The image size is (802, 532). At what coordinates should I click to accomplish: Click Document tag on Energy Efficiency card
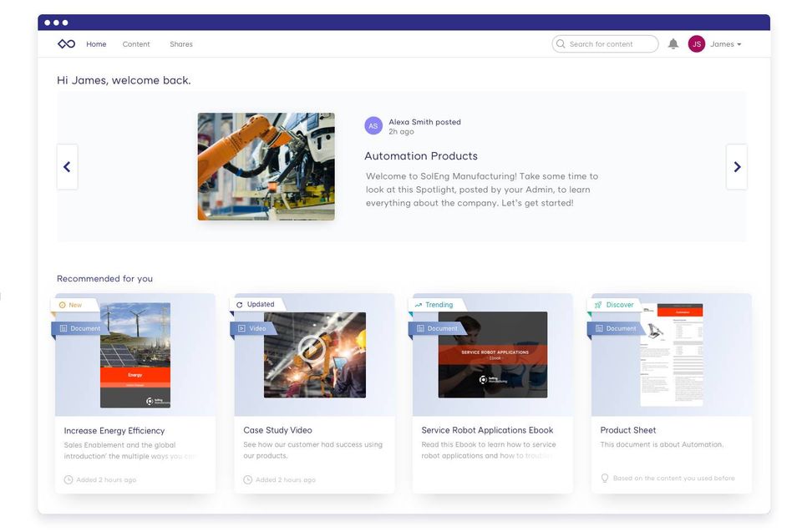tap(80, 328)
